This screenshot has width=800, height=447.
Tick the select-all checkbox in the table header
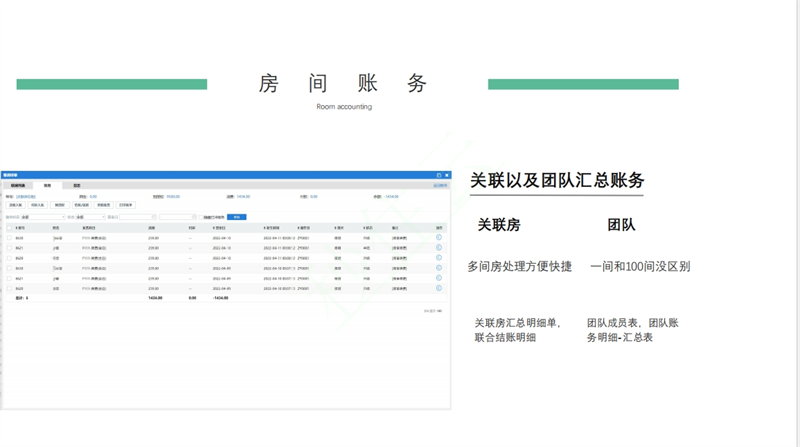9,228
